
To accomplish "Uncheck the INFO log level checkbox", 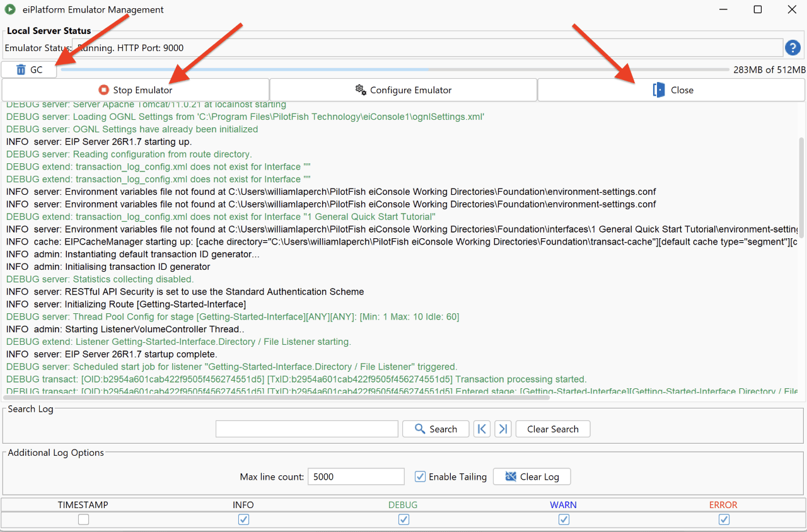I will [243, 520].
